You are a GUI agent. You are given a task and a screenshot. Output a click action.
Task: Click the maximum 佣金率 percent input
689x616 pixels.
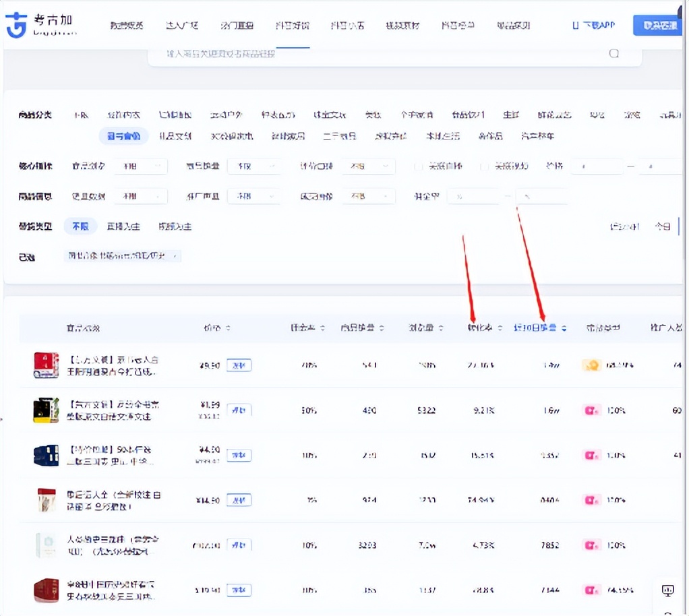pyautogui.click(x=542, y=196)
